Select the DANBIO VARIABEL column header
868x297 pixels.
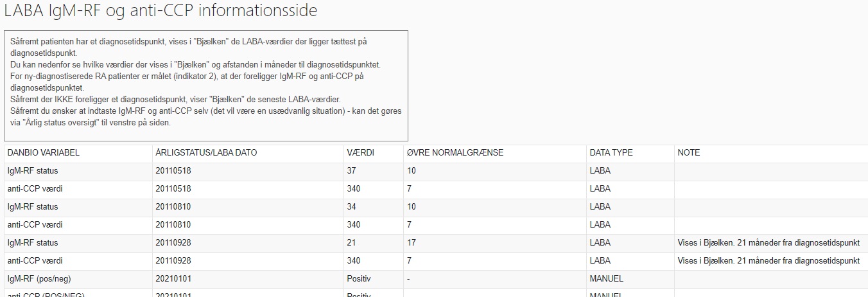[43, 153]
